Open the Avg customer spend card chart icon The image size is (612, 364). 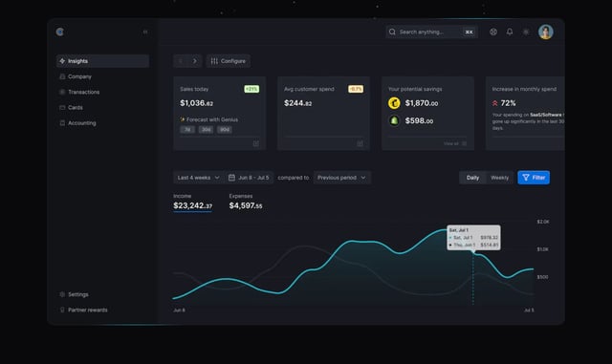click(x=360, y=144)
